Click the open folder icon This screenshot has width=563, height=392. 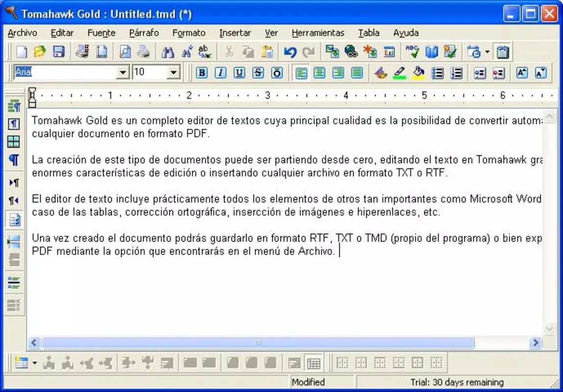(40, 52)
